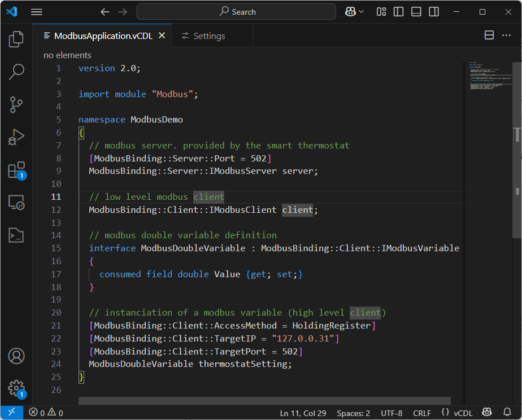Expand the Copilot dropdown chevron
This screenshot has height=420, width=522.
click(361, 12)
